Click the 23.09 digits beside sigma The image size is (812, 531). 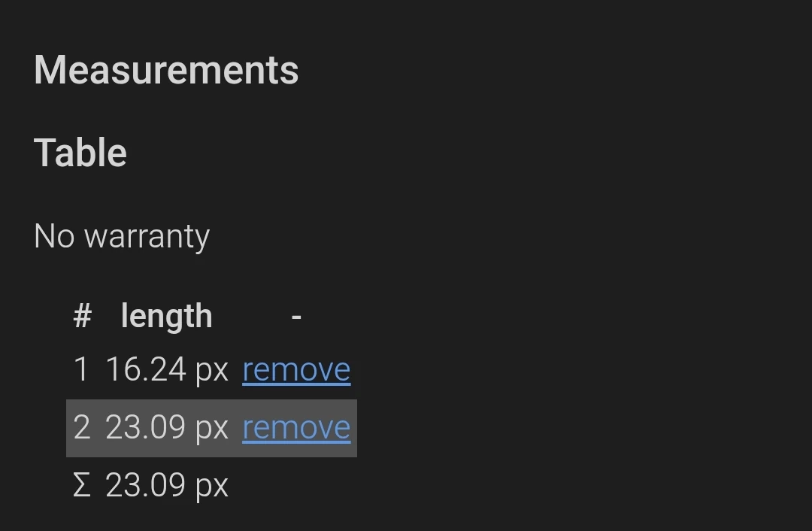tap(146, 485)
